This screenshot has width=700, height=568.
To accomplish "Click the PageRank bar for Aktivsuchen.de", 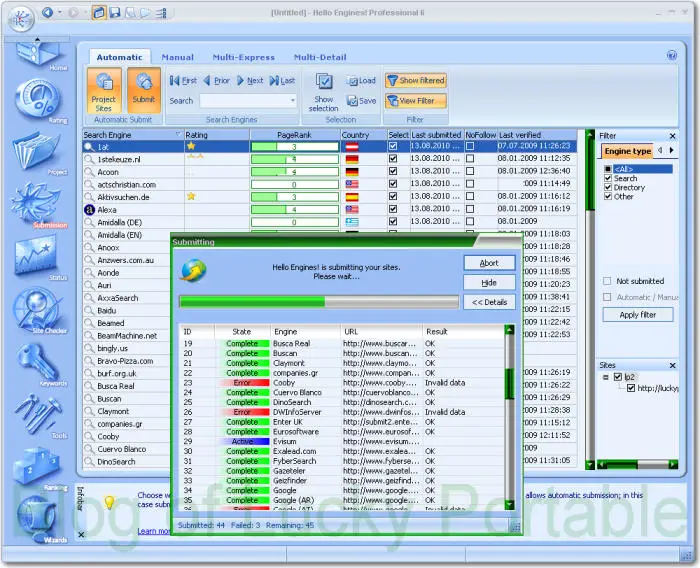I will click(295, 196).
